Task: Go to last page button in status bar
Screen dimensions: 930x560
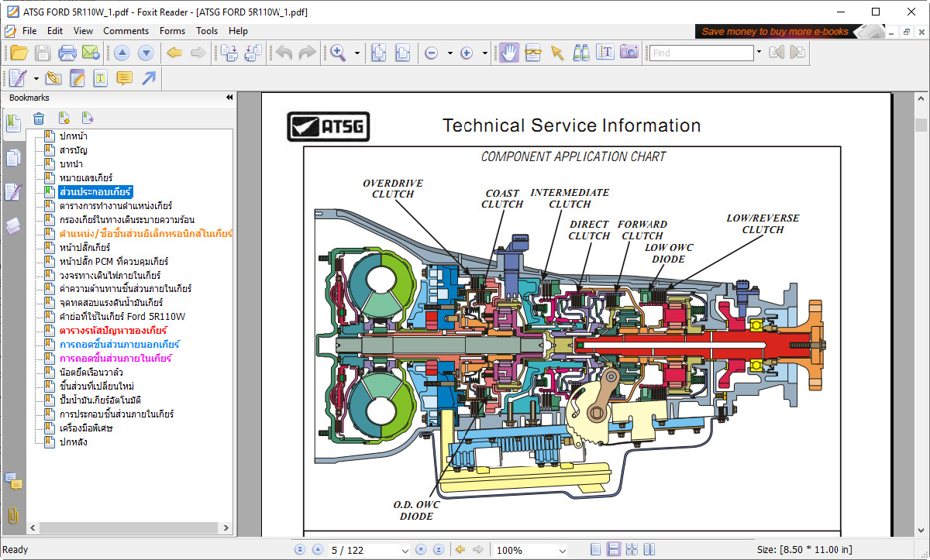Action: point(438,550)
